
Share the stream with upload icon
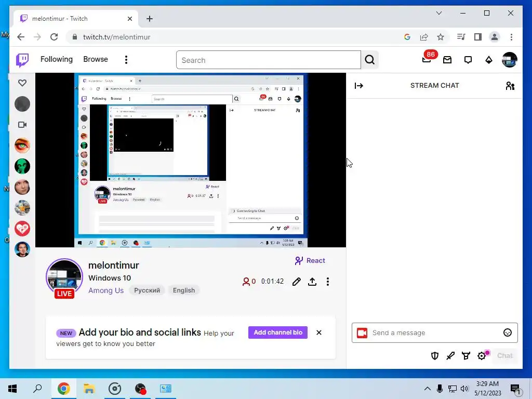(312, 282)
